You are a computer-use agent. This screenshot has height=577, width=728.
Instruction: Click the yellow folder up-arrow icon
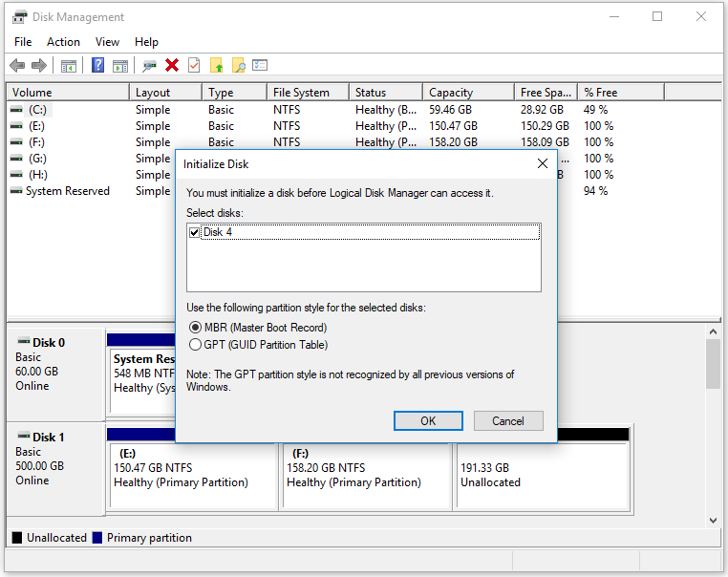pos(216,66)
